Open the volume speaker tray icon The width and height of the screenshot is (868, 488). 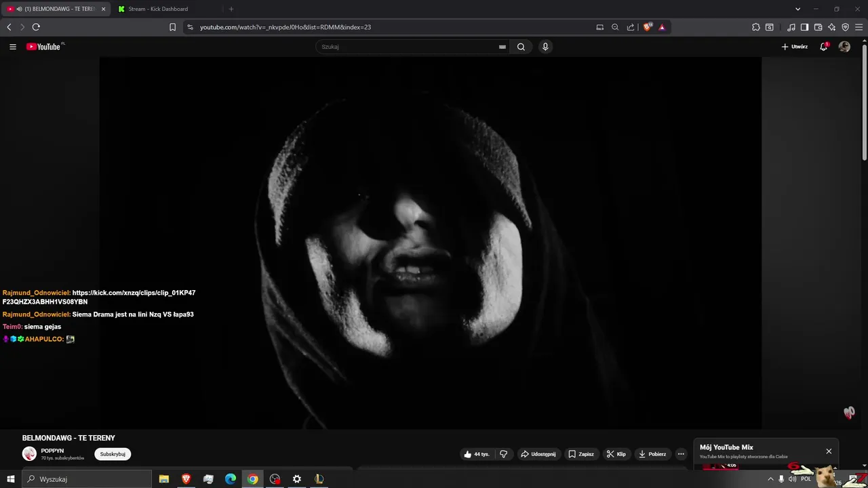pos(792,479)
